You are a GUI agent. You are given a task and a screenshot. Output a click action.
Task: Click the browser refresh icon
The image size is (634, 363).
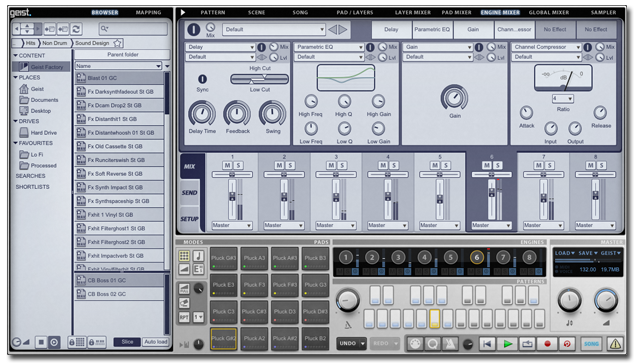76,29
